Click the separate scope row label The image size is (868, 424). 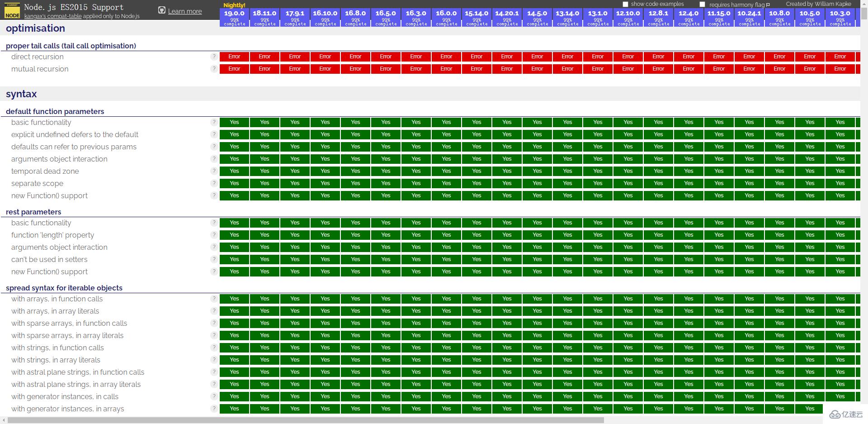point(37,183)
